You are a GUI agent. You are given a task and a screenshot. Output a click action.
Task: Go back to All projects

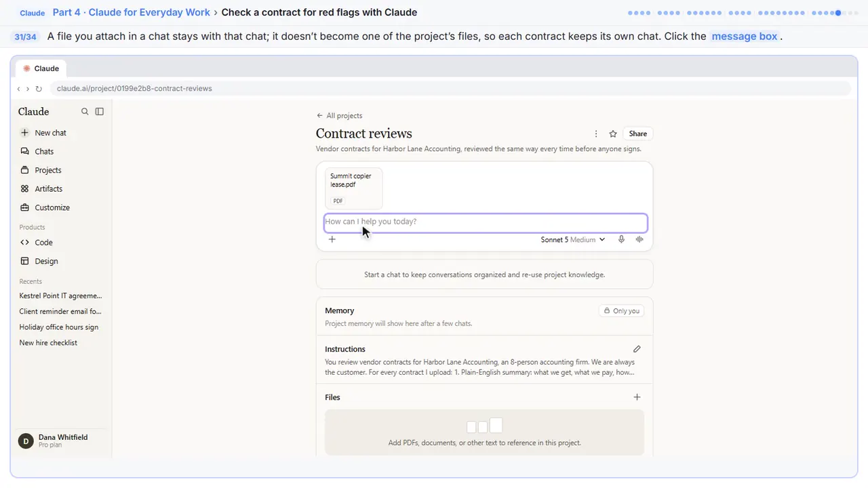pos(340,116)
